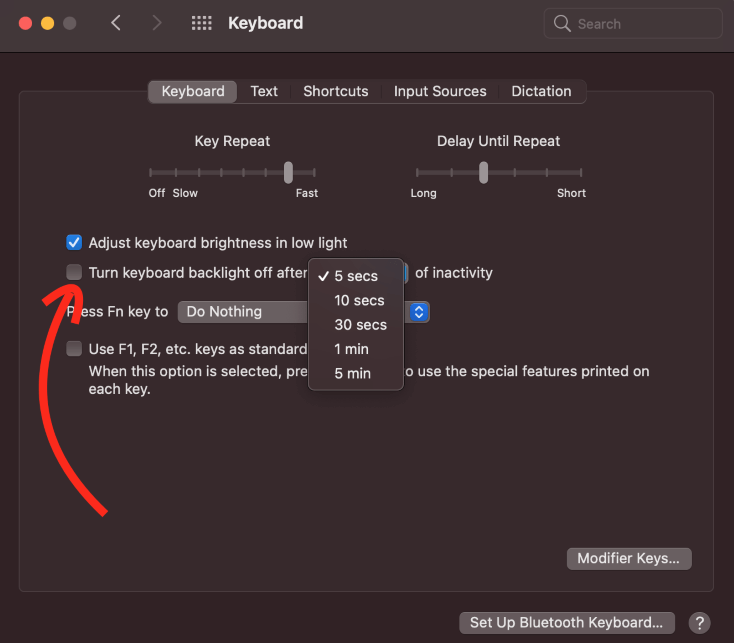Screen dimensions: 734x643
Task: Switch to the Shortcuts tab
Action: click(336, 91)
